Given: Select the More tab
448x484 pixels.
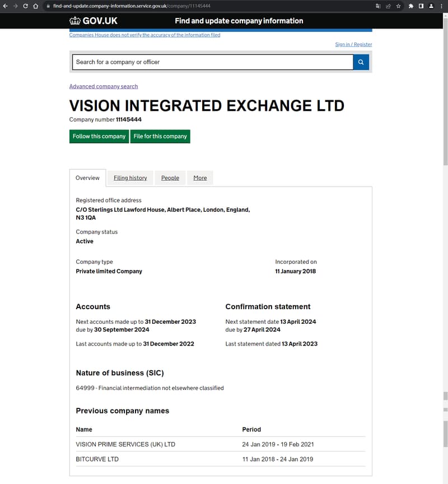Looking at the screenshot, I should 200,178.
